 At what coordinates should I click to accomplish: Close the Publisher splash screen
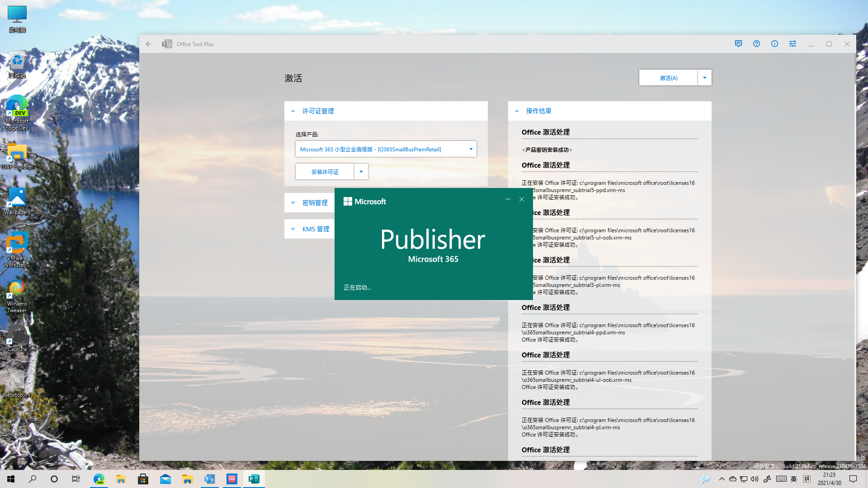coord(522,199)
